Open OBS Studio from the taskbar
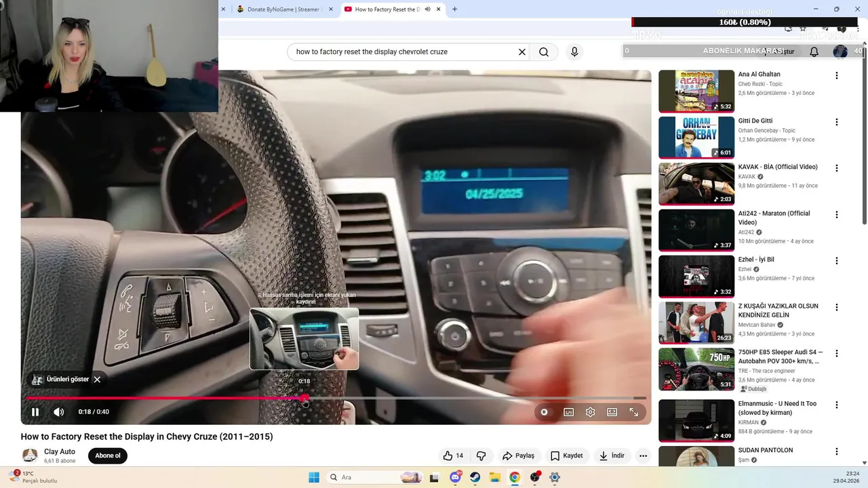 (535, 477)
